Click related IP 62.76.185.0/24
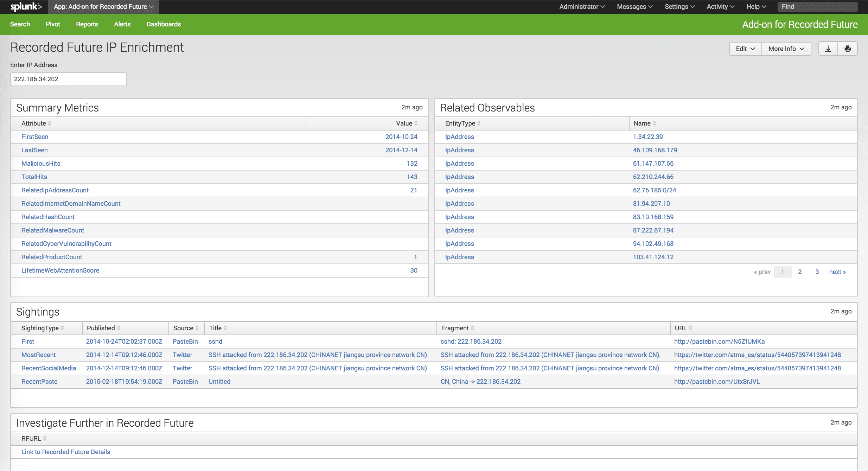 [655, 190]
